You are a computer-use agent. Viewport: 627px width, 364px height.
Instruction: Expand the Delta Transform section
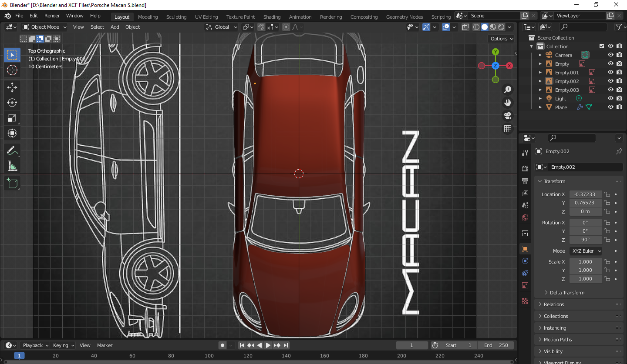tap(567, 293)
